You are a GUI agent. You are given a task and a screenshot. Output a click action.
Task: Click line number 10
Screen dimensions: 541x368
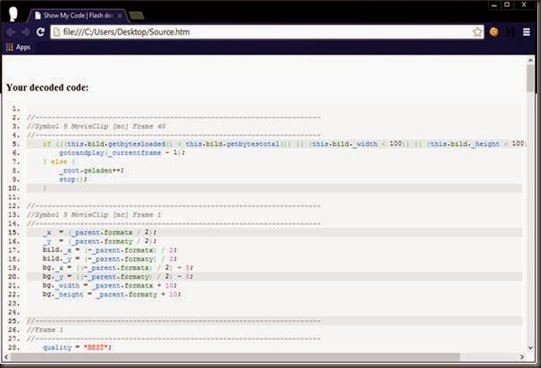click(x=14, y=188)
